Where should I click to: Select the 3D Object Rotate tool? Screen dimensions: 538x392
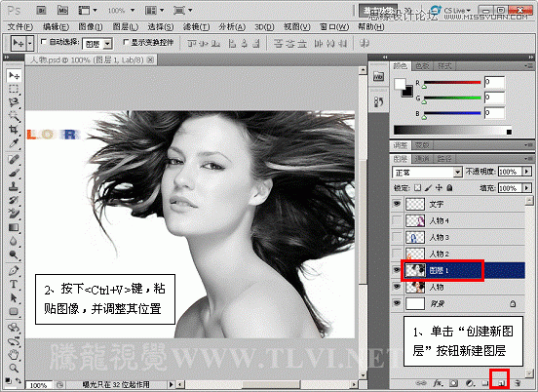(x=14, y=327)
